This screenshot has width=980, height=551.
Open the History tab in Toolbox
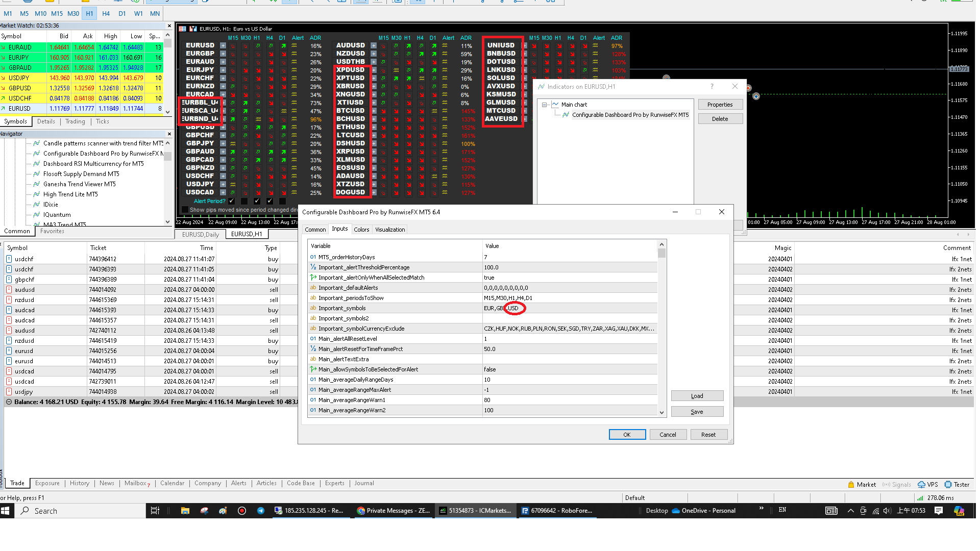click(x=79, y=483)
